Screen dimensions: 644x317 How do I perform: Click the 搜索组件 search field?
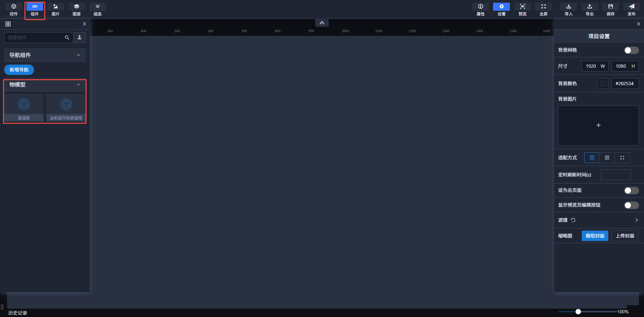[35, 38]
